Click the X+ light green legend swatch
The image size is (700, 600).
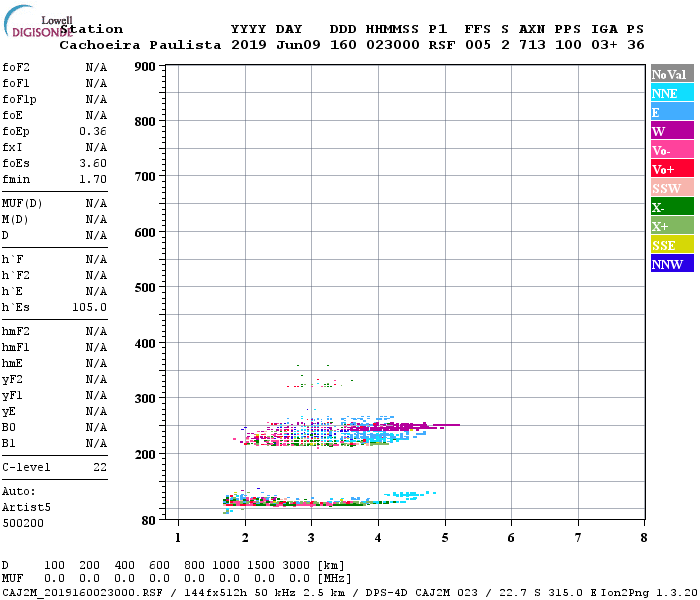(x=672, y=226)
